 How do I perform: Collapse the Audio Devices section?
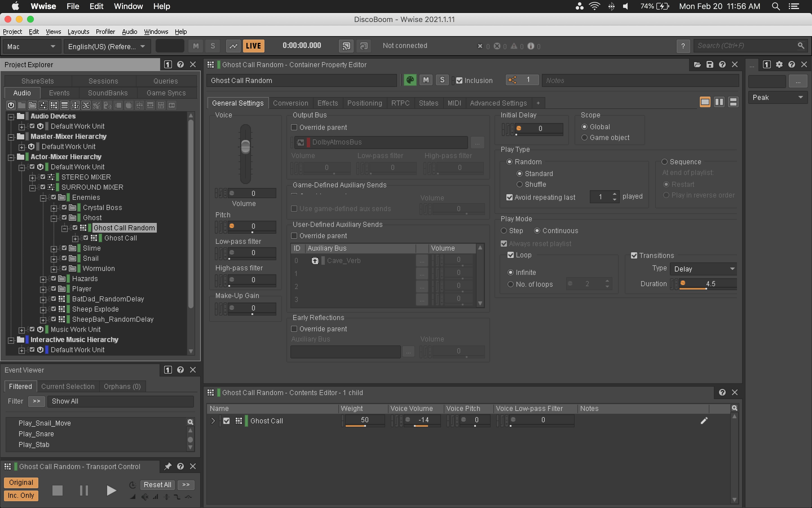click(x=11, y=117)
